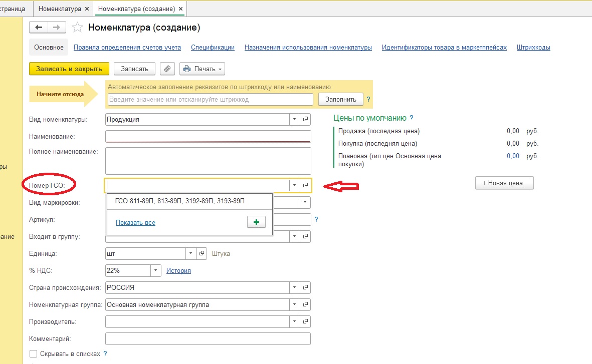
Task: Open the Номенклатурная группа item form icon
Action: pyautogui.click(x=305, y=304)
